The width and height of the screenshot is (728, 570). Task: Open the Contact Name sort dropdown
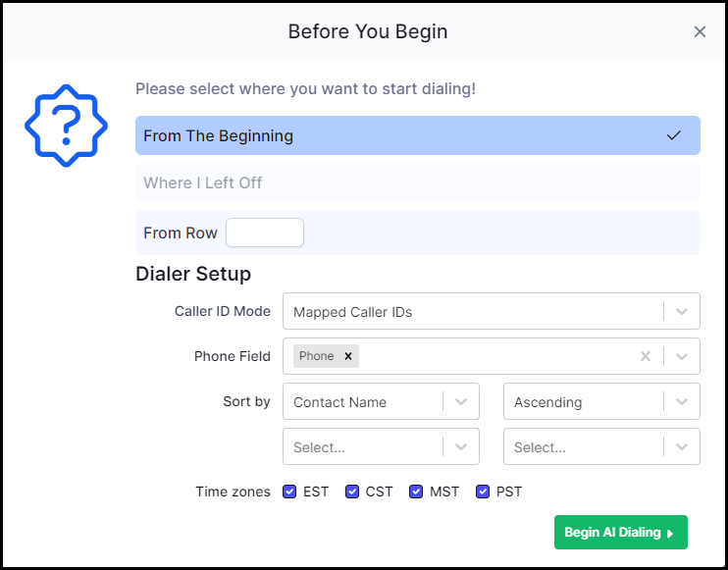pyautogui.click(x=381, y=401)
